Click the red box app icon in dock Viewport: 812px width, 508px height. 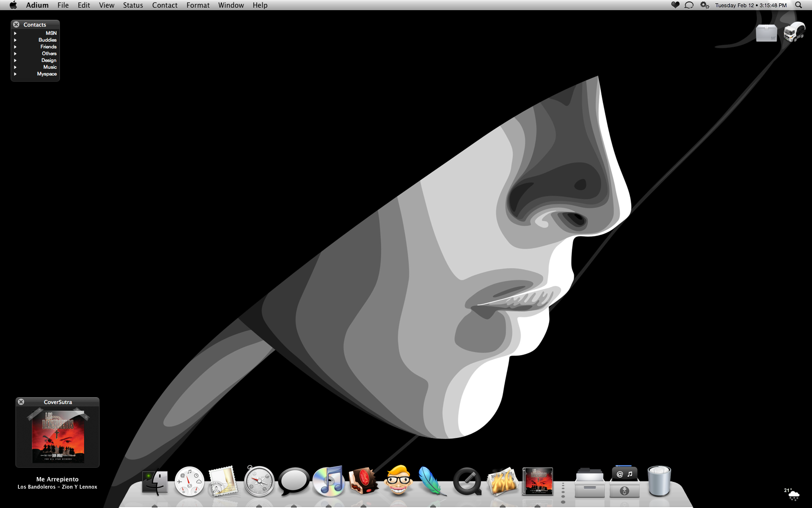(363, 481)
